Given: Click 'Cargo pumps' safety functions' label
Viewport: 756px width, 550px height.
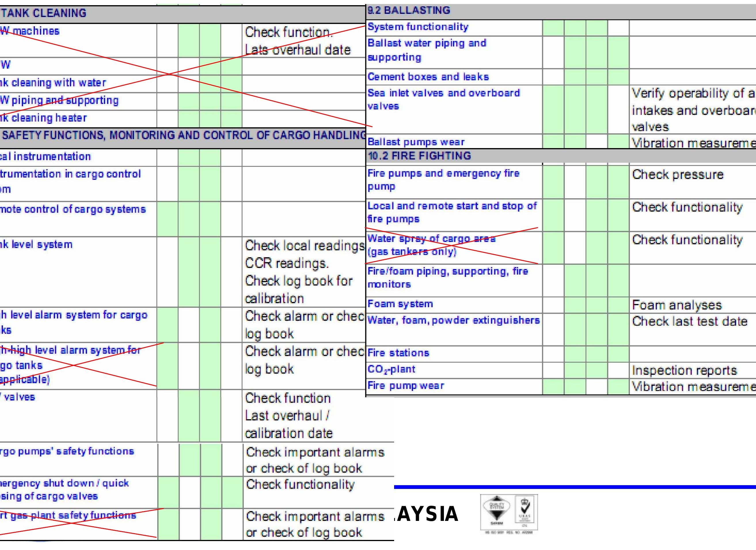Looking at the screenshot, I should tap(67, 451).
